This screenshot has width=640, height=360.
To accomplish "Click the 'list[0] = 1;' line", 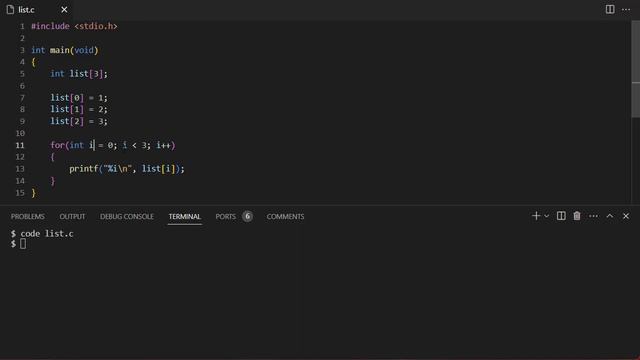I will 79,98.
